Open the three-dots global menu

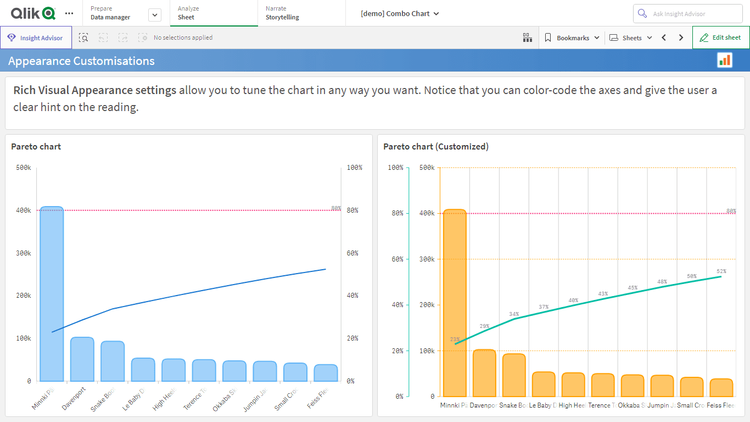pyautogui.click(x=68, y=14)
